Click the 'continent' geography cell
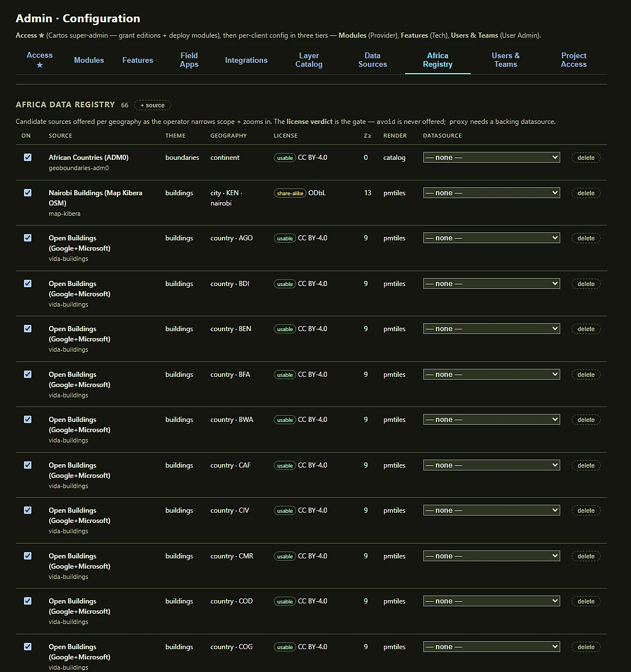631x672 pixels. point(225,157)
